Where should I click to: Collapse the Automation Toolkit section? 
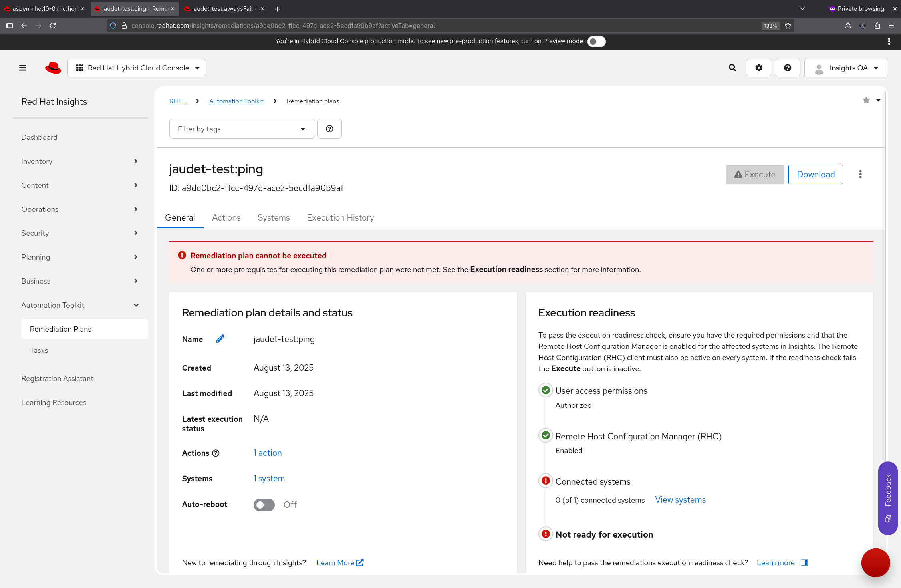(80, 305)
